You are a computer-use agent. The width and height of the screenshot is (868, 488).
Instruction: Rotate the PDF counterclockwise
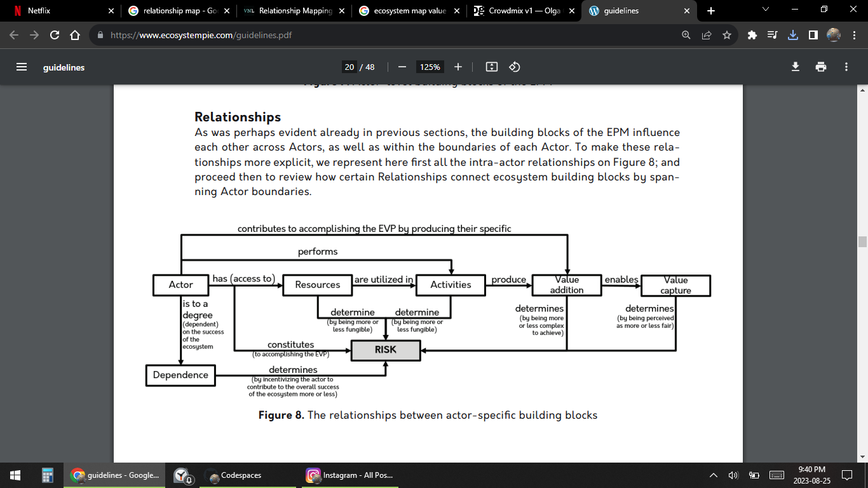coord(515,67)
